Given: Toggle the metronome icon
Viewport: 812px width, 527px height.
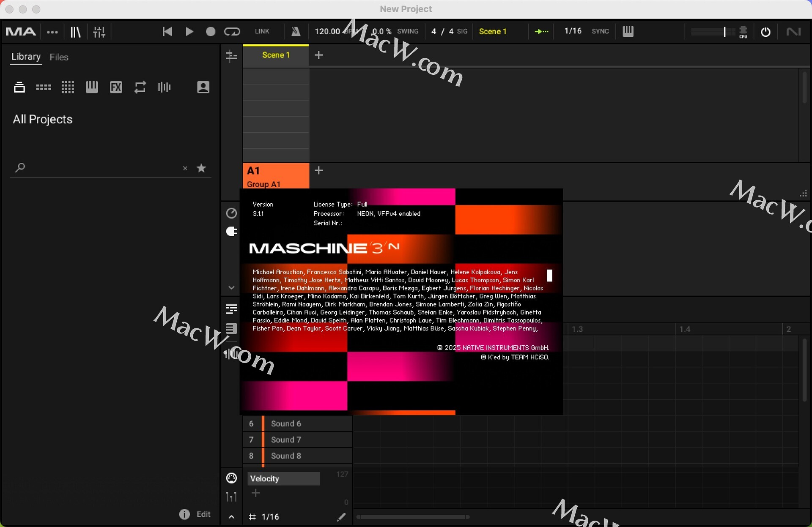Looking at the screenshot, I should pos(296,31).
